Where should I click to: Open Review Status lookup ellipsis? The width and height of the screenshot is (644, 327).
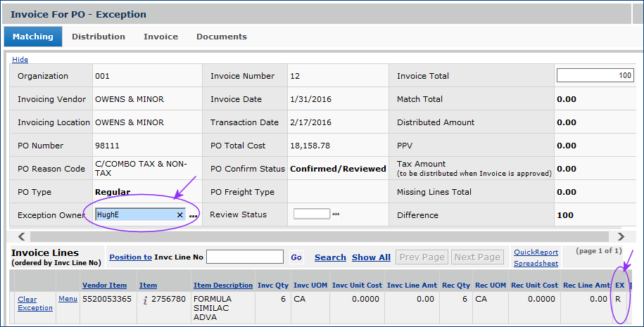336,214
